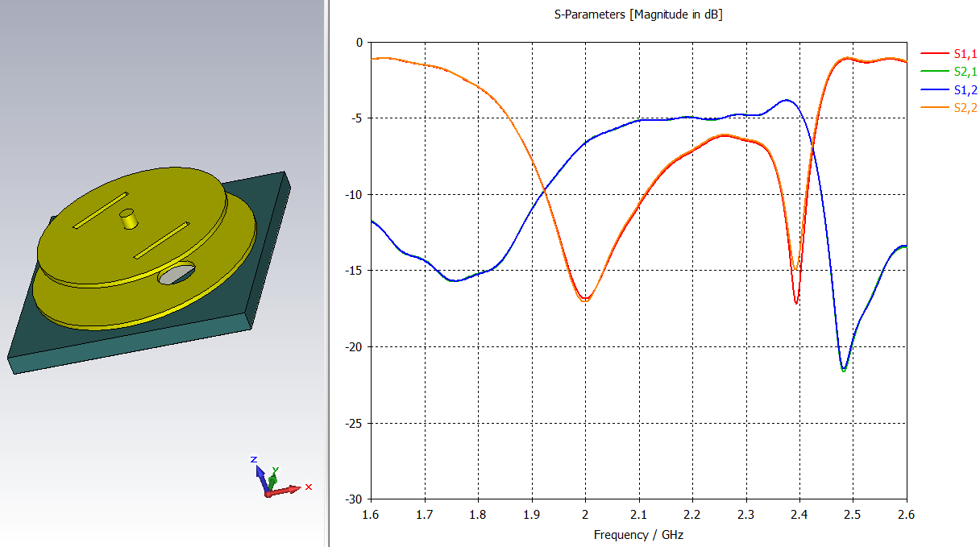Viewport: 980px width, 547px height.
Task: Click the 2.6 frequency axis label
Action: 907,514
